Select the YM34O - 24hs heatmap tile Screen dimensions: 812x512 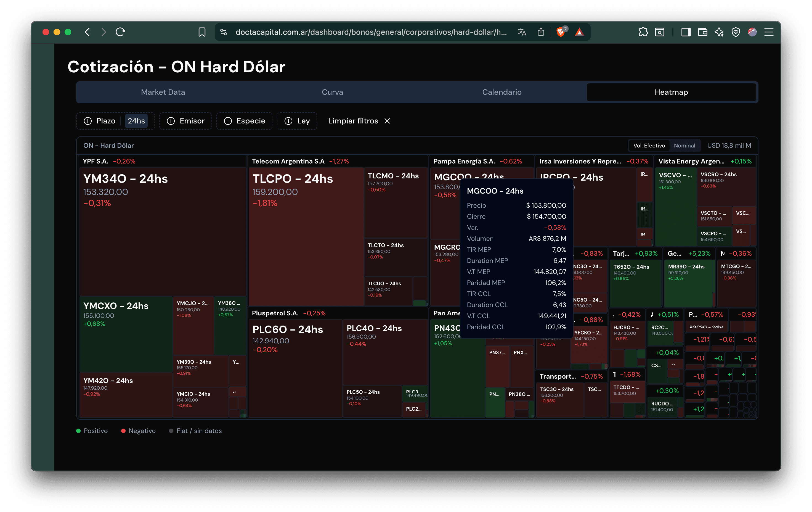(x=163, y=231)
